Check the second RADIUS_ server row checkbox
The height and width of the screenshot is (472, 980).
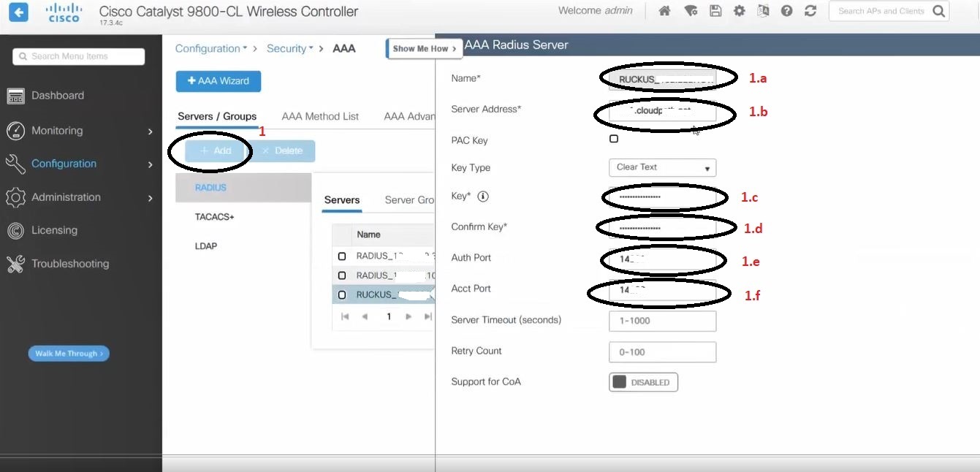pos(342,275)
